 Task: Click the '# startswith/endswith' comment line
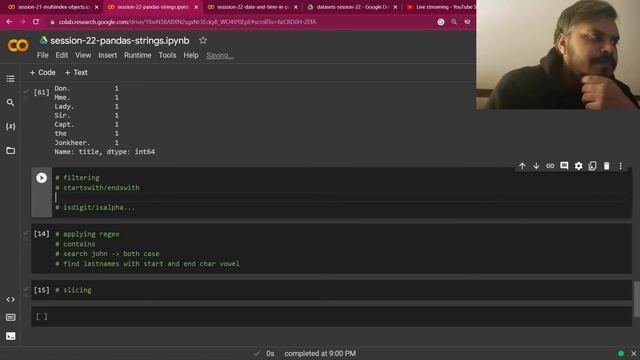[x=97, y=188]
